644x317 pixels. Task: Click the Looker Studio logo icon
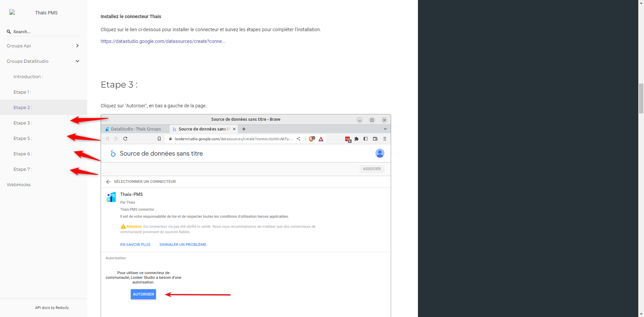(x=113, y=153)
